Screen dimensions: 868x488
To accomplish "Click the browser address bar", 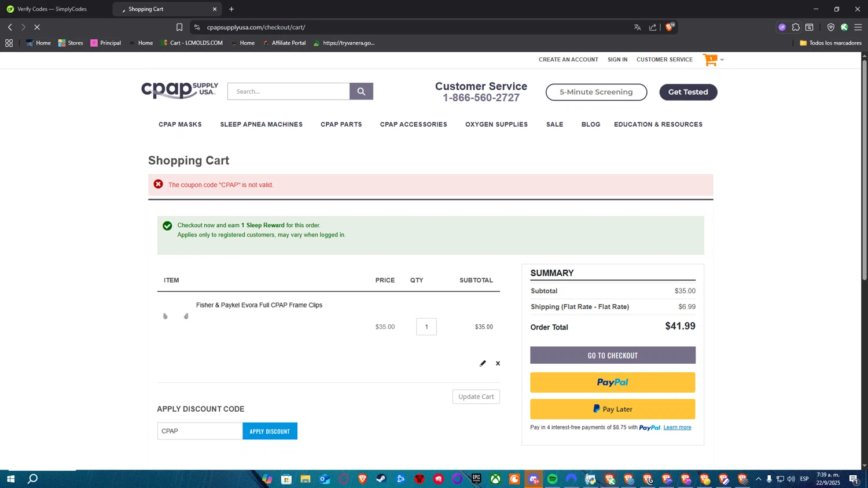I will point(417,27).
